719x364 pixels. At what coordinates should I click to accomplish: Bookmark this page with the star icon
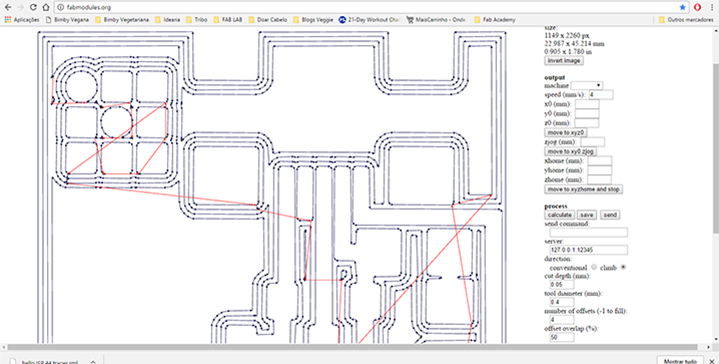[x=682, y=7]
